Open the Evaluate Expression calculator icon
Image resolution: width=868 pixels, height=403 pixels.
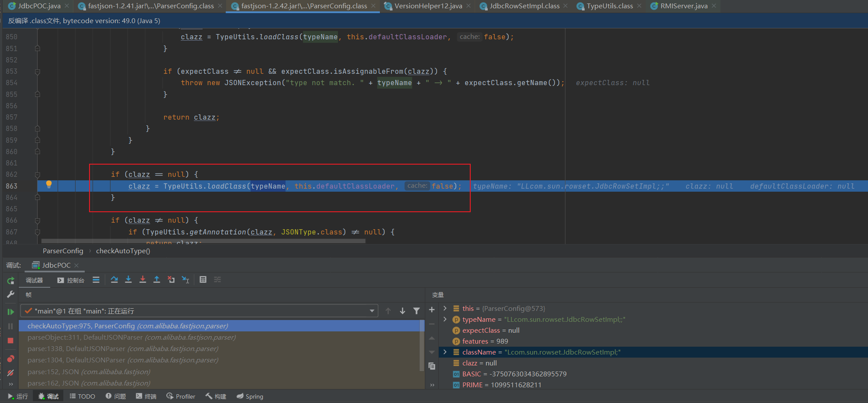pos(203,280)
